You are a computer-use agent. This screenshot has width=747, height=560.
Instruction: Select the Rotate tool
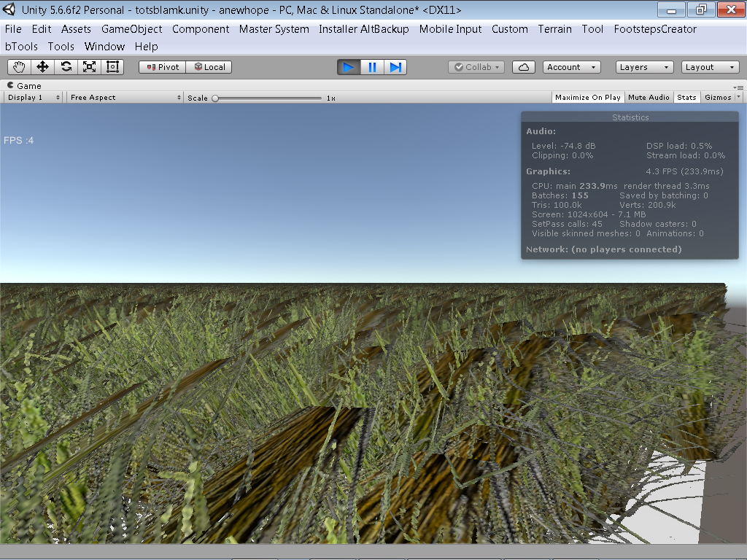(66, 66)
